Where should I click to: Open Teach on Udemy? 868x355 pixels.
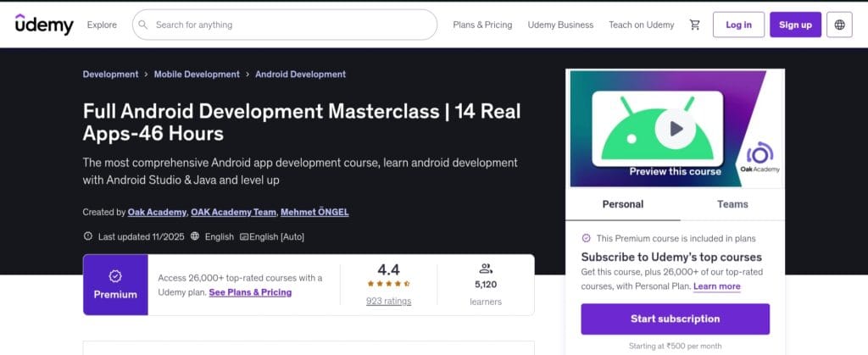click(x=641, y=25)
